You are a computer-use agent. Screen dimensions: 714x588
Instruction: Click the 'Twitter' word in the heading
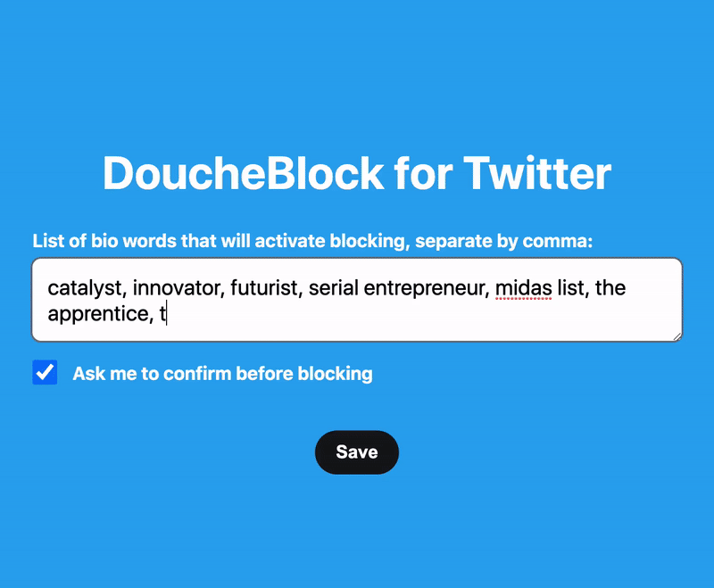coord(537,173)
